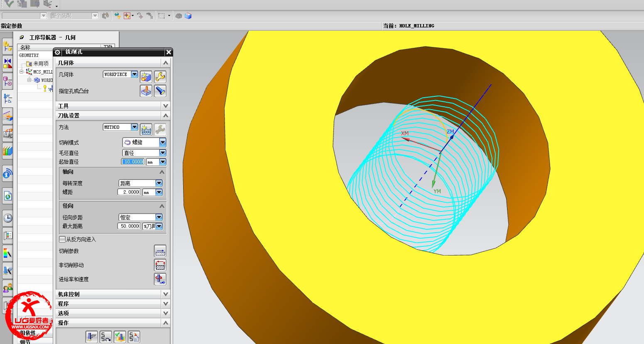Expand the 程序 section
Screen dimensions: 644x344
tap(166, 304)
